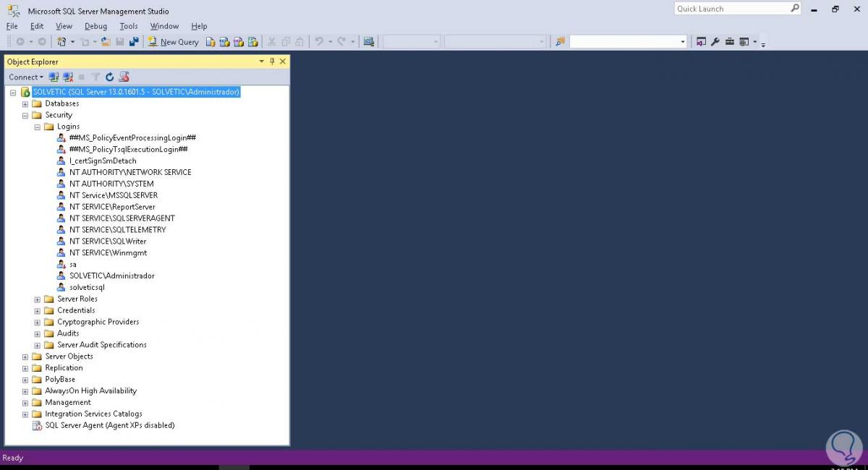Click the Open File folder icon
868x470 pixels.
tap(106, 42)
